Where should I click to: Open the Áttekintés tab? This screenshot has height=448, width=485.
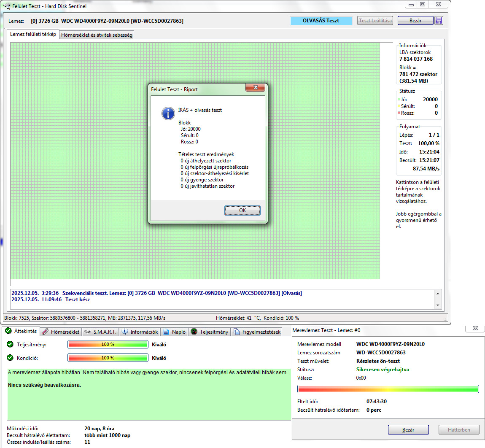[21, 331]
